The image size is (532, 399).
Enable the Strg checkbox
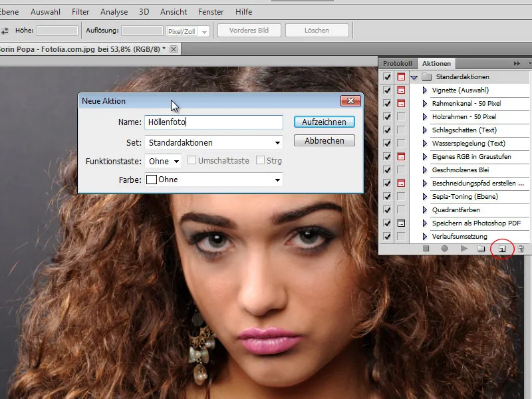pos(260,160)
